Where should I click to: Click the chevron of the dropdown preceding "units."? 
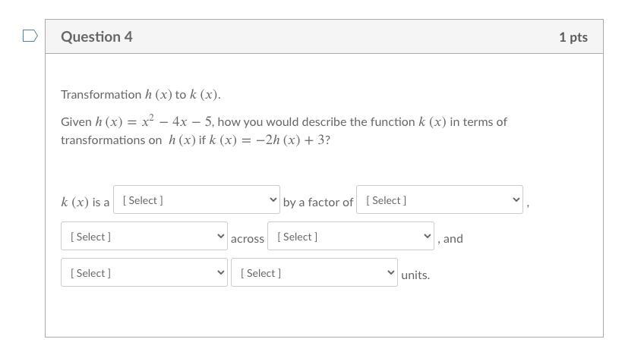click(391, 273)
